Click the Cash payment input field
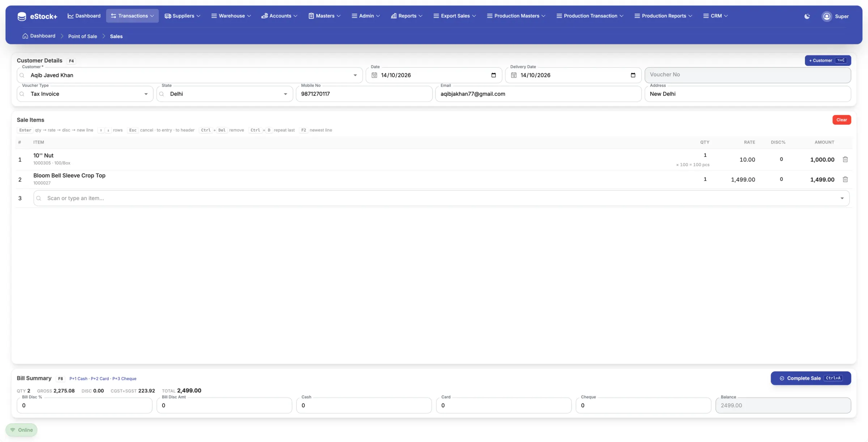 coord(364,405)
